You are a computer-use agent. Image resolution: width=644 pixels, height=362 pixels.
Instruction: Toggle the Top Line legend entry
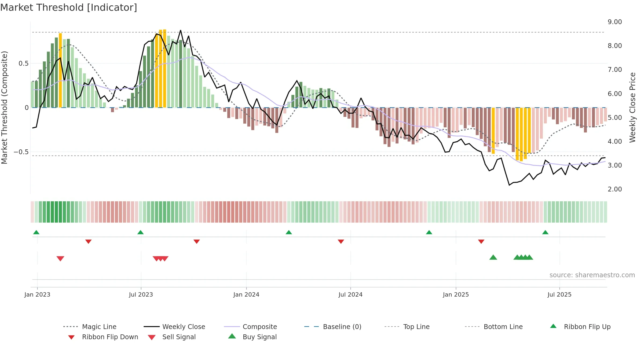click(407, 327)
